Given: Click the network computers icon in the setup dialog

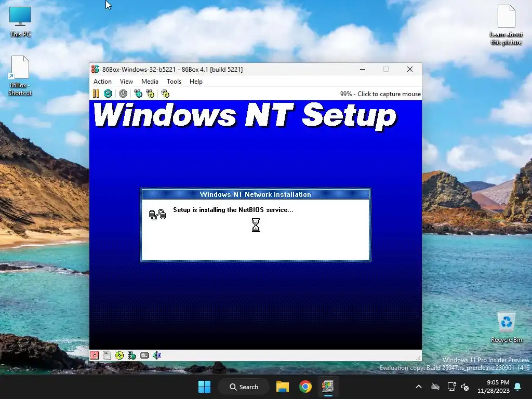Looking at the screenshot, I should [x=157, y=215].
